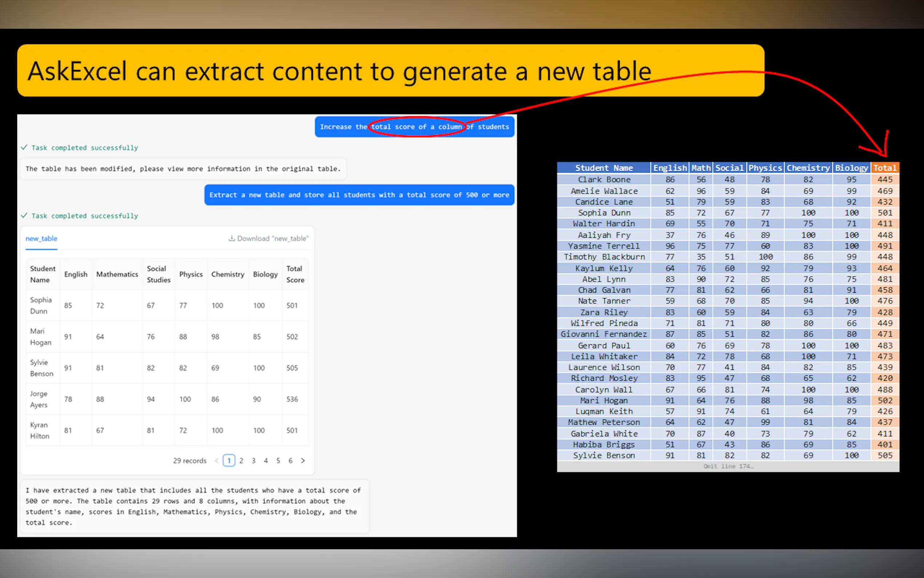This screenshot has width=924, height=578.
Task: Click the Total Score column header
Action: [x=295, y=274]
